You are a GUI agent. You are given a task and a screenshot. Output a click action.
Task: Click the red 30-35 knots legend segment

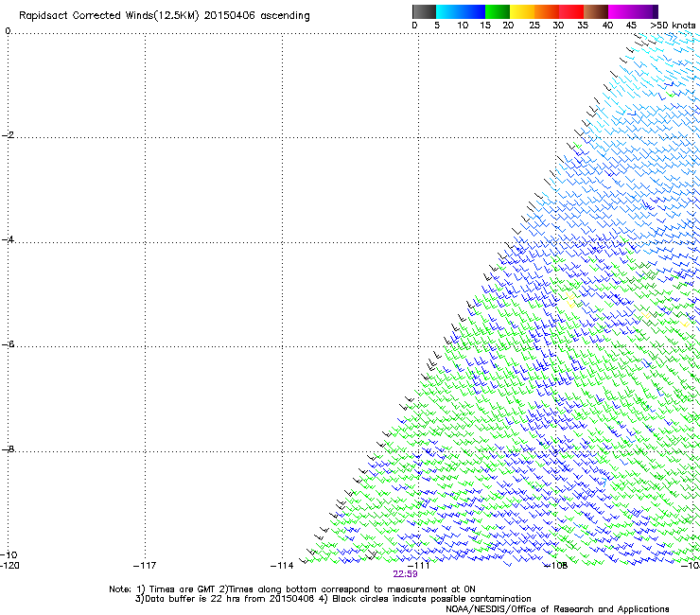[x=571, y=11]
